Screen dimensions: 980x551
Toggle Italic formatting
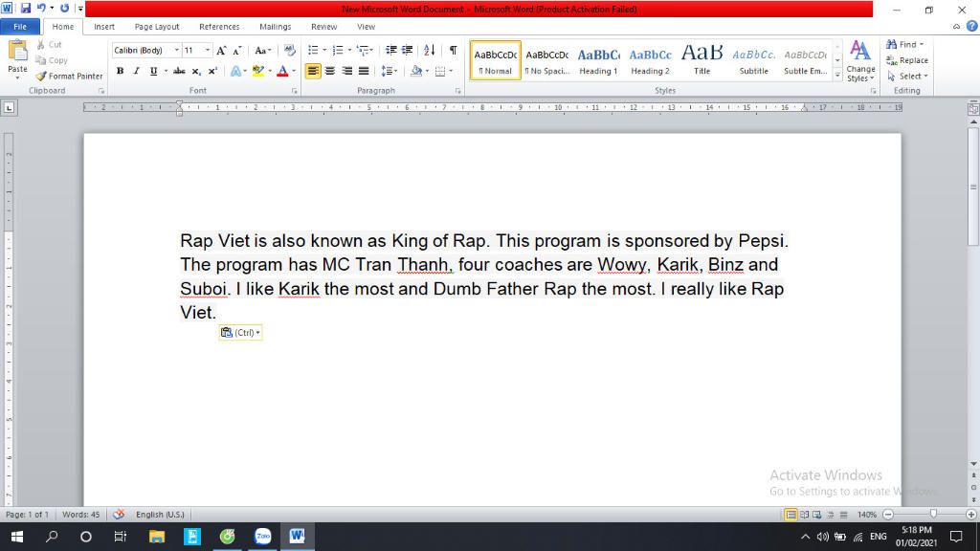point(136,71)
